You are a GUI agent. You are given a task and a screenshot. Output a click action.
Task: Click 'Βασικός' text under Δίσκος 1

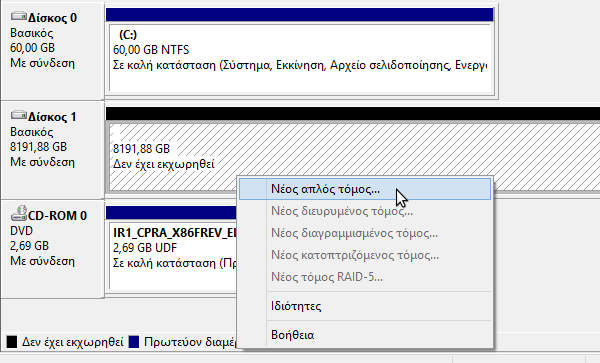pos(32,132)
